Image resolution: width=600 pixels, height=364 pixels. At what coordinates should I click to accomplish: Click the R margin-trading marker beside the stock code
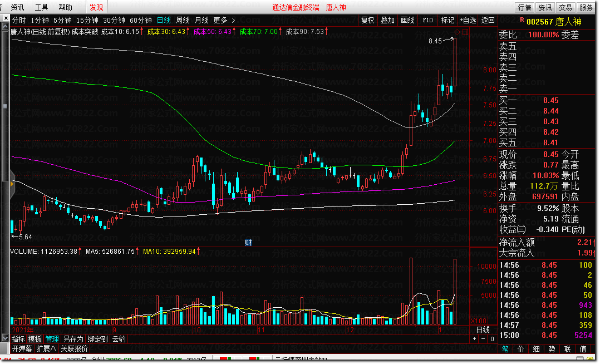tap(522, 19)
